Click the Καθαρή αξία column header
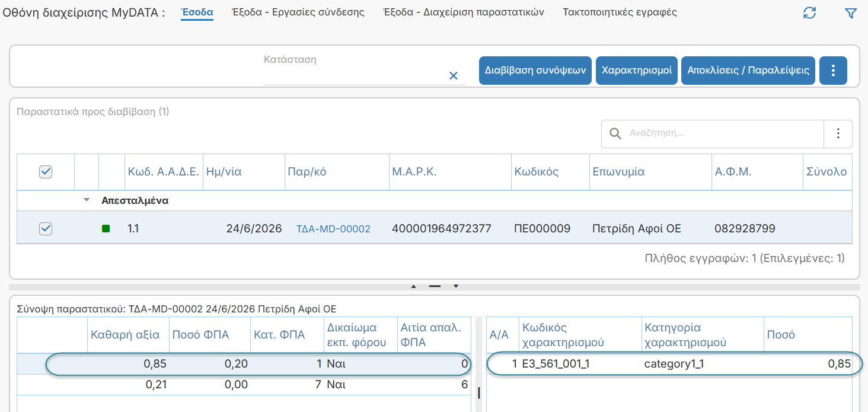The height and width of the screenshot is (412, 868). [x=128, y=335]
